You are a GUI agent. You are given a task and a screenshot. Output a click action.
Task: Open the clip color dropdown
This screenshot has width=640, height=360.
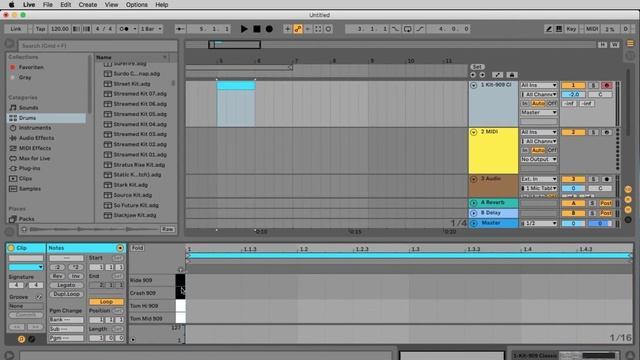coord(26,267)
